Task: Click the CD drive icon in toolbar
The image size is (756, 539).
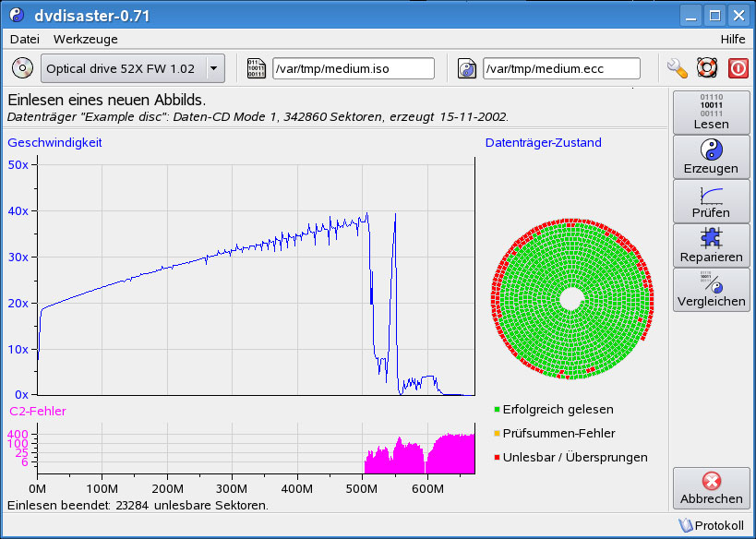Action: coord(23,68)
